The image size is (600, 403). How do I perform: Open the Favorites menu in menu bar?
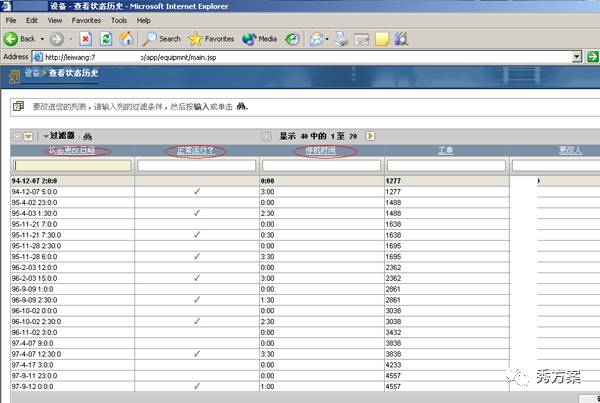(x=85, y=19)
